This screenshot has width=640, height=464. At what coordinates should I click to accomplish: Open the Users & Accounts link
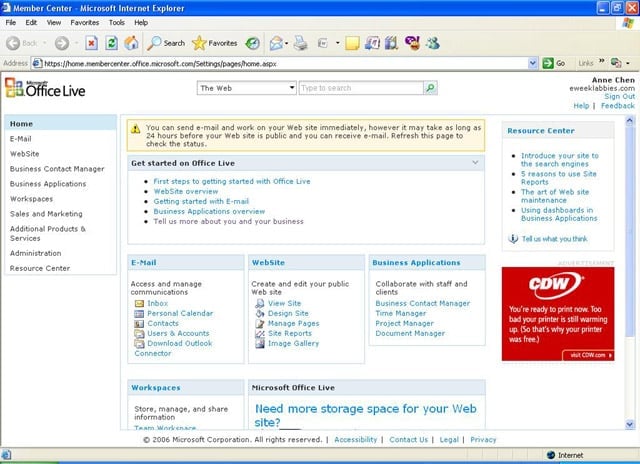178,333
